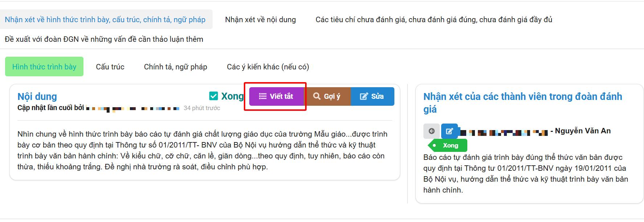
Task: Switch to the Cấu trúc tab
Action: pos(110,66)
